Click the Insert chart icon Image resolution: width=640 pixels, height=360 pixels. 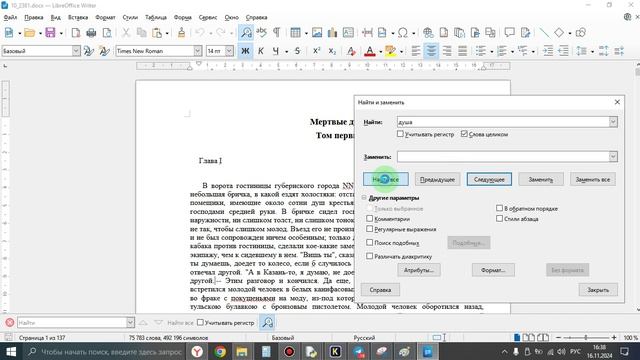click(x=332, y=33)
